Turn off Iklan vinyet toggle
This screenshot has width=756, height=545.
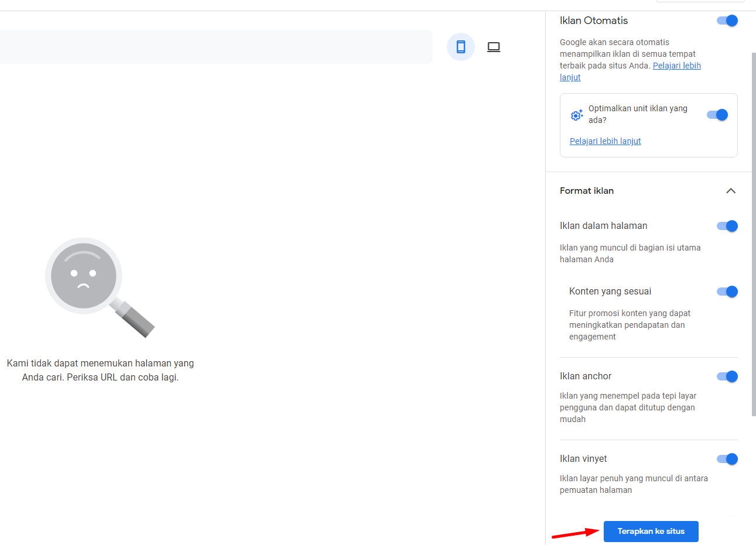click(x=727, y=459)
